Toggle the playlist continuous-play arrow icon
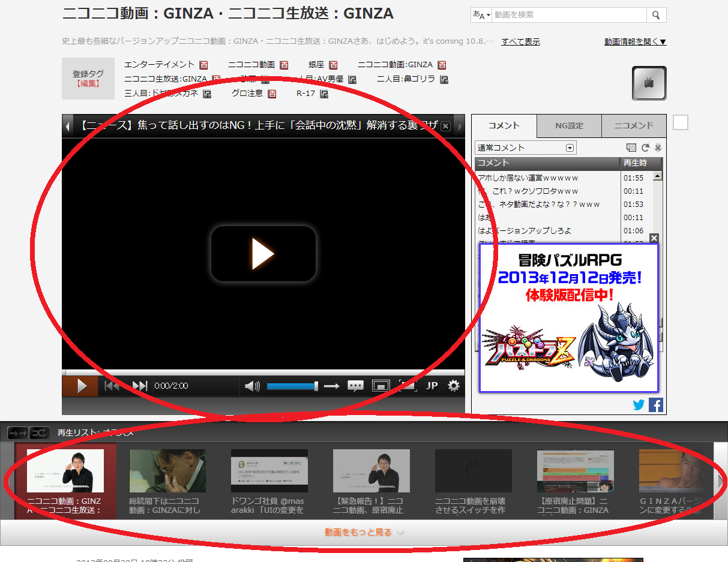This screenshot has height=562, width=728. point(17,432)
